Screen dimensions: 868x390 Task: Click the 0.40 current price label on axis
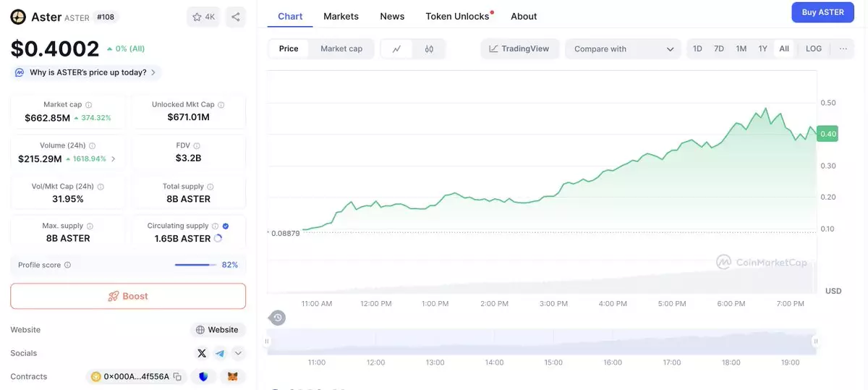coord(828,134)
